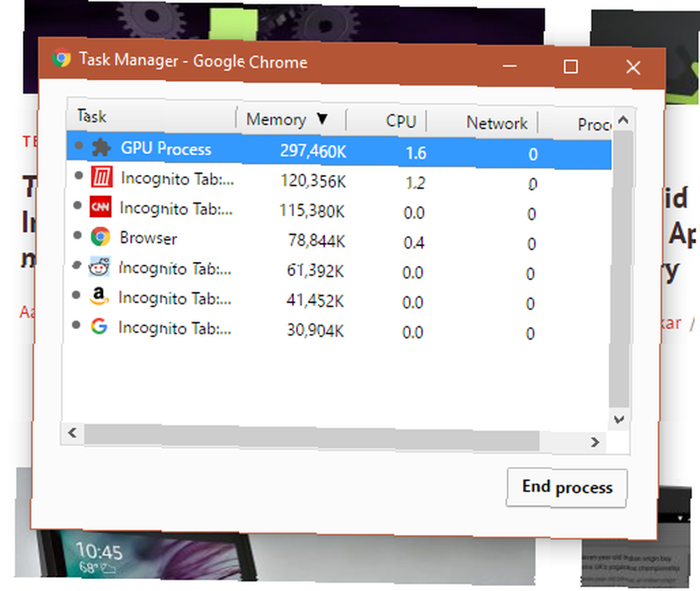Click the Memory sort descending arrow
Viewport: 700px width, 591px height.
pos(322,119)
